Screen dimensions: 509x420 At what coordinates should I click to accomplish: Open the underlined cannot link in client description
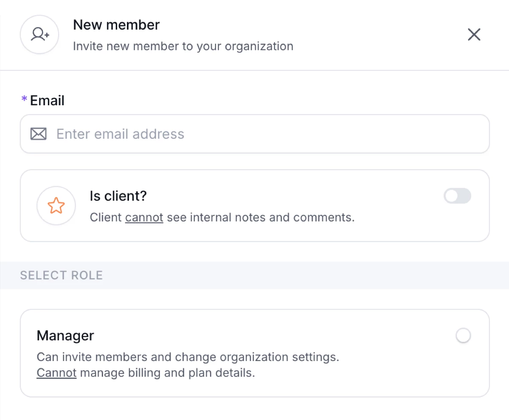tap(144, 217)
